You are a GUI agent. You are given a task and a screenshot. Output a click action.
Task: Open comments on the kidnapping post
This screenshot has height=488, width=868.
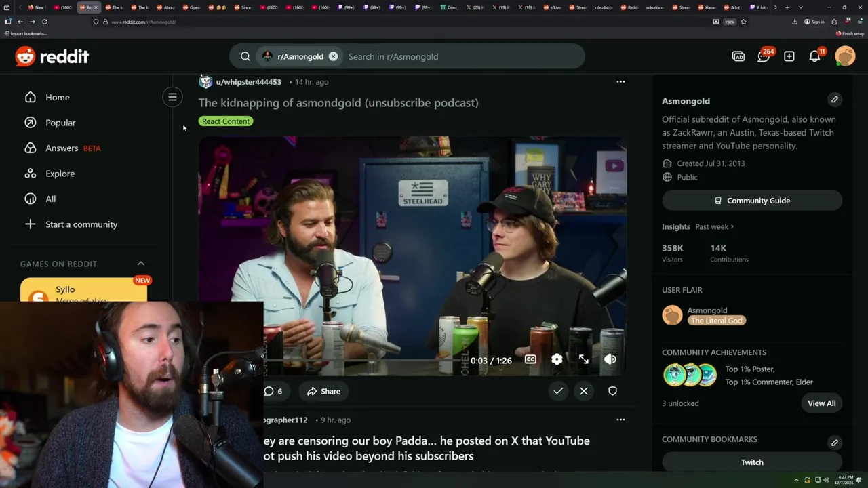[273, 391]
